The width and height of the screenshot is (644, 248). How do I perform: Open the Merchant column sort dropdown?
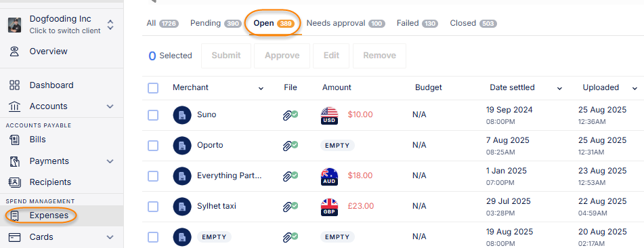261,88
